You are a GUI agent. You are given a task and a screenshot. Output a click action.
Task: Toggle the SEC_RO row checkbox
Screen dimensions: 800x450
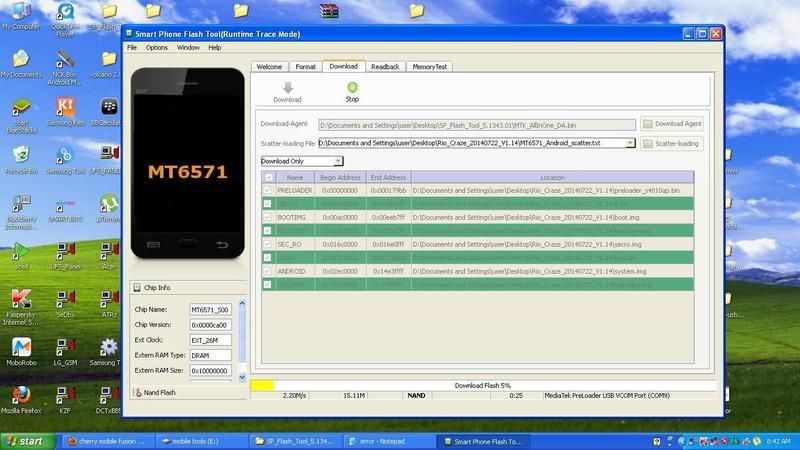[x=267, y=244]
